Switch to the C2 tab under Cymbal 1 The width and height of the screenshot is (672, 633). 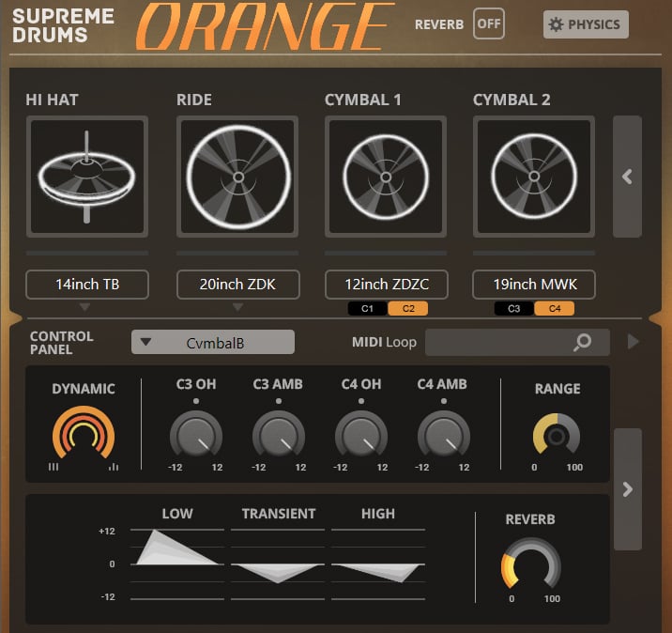click(407, 308)
